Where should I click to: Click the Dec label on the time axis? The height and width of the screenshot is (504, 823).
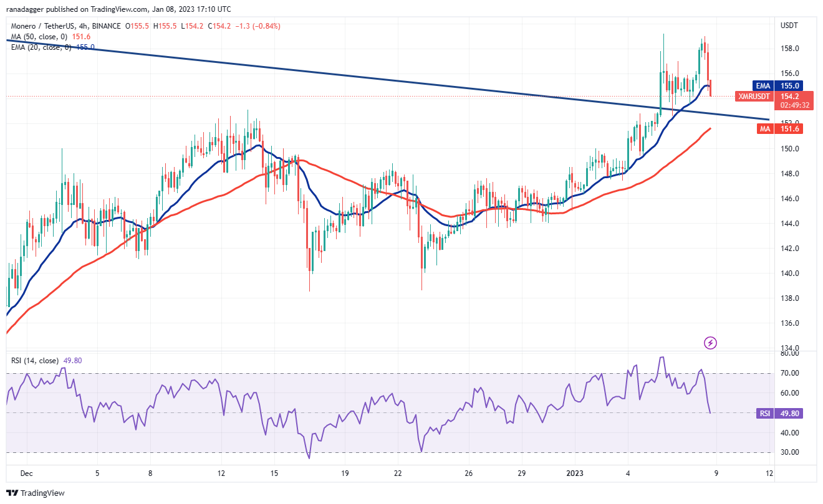click(x=26, y=473)
